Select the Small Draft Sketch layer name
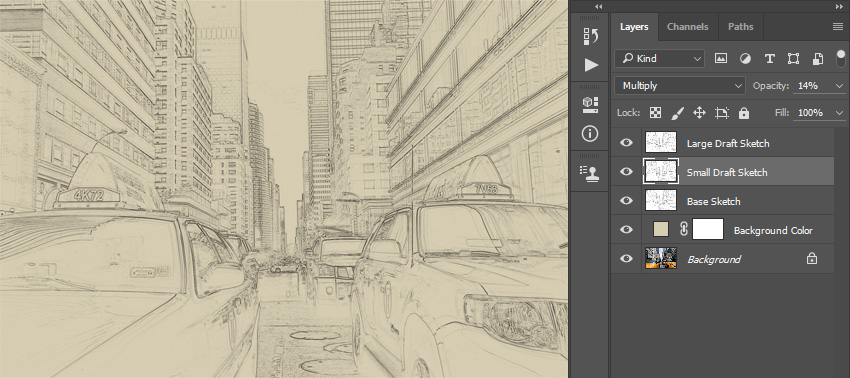The height and width of the screenshot is (378, 850). click(727, 172)
